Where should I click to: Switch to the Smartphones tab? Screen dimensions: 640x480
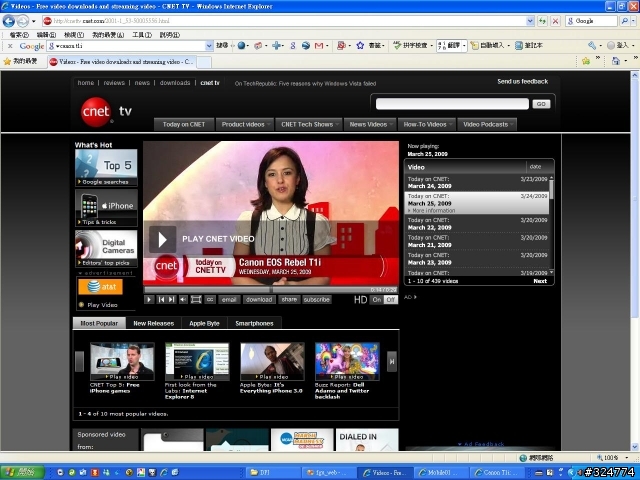tap(254, 323)
